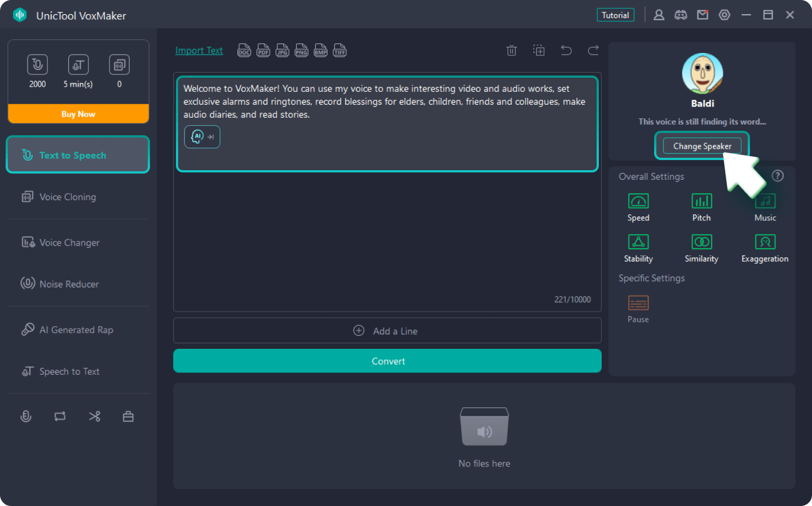Open the Pitch setting
Viewport: 812px width, 506px height.
point(701,207)
